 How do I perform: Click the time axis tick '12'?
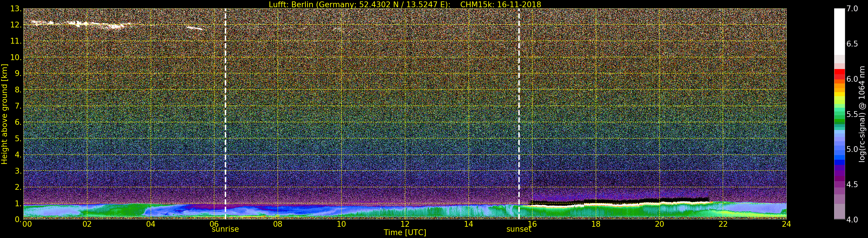405,224
